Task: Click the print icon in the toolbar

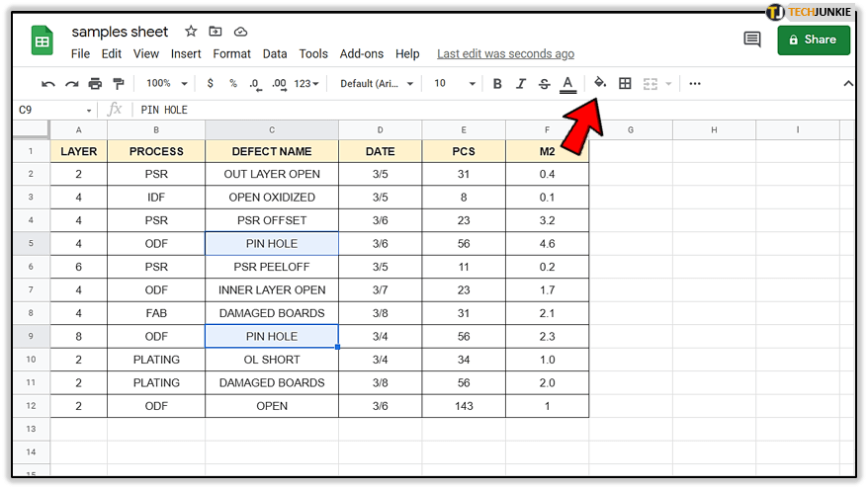Action: [95, 84]
